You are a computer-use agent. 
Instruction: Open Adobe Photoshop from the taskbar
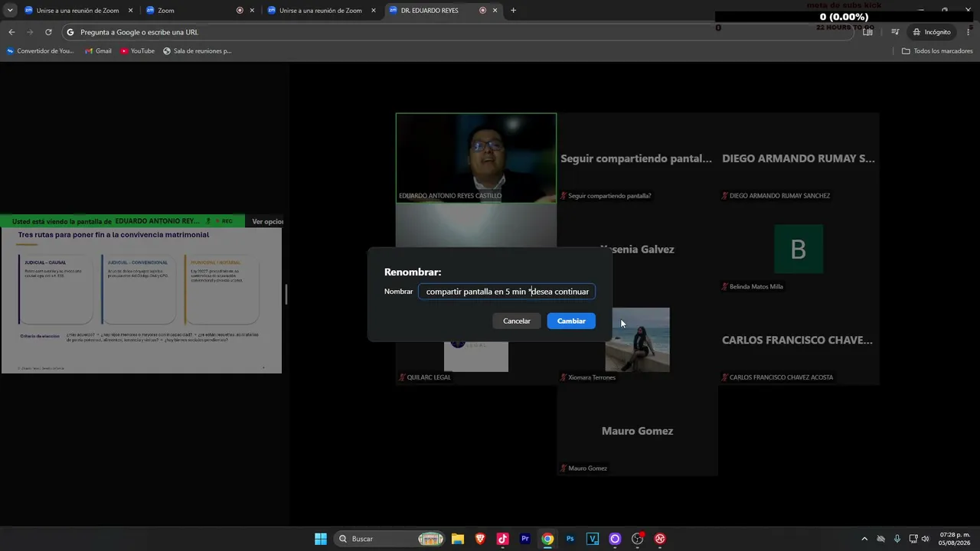tap(570, 539)
